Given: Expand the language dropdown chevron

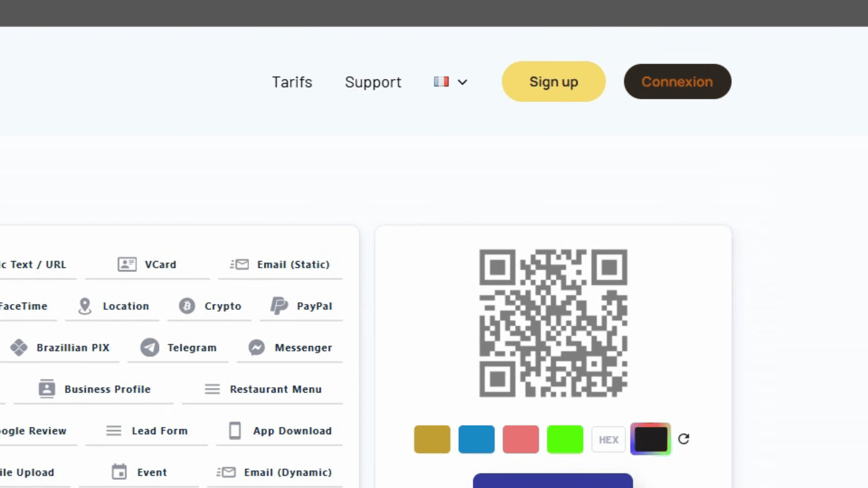Looking at the screenshot, I should 462,82.
